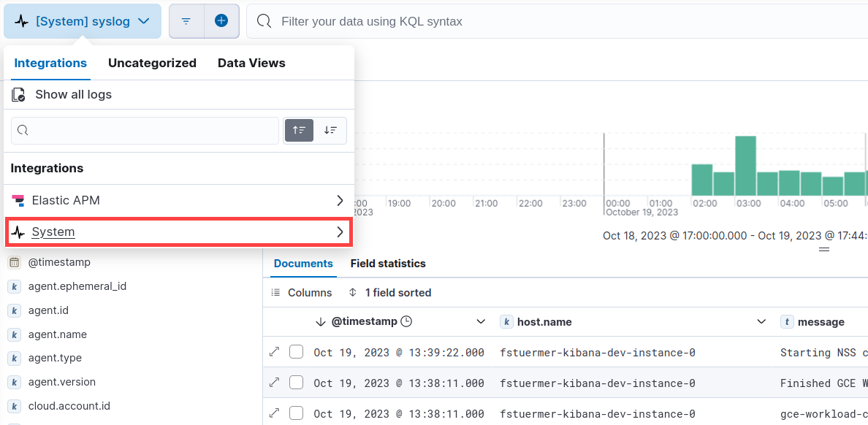Open the [System] syslog selector dropdown

click(83, 21)
